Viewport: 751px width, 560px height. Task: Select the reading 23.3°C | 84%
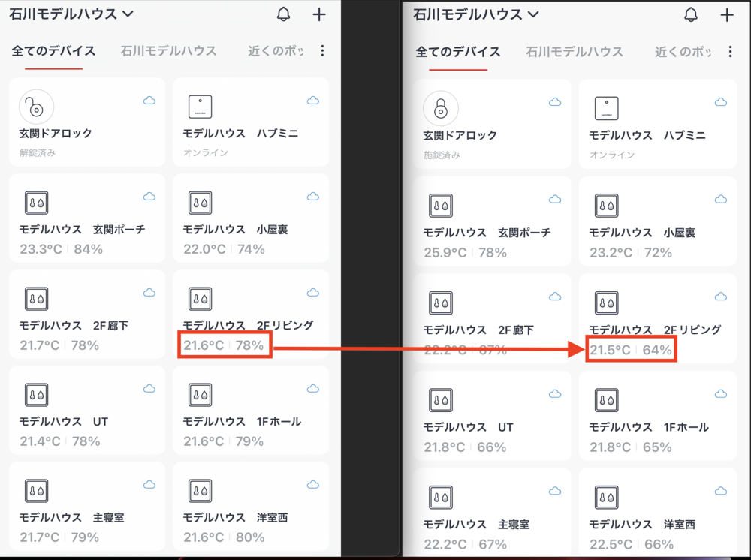(62, 249)
